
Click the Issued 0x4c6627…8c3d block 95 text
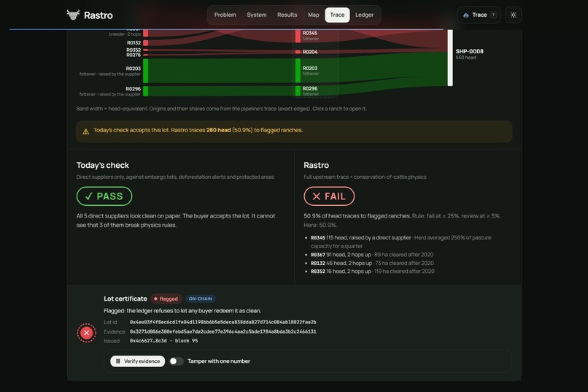pyautogui.click(x=163, y=341)
